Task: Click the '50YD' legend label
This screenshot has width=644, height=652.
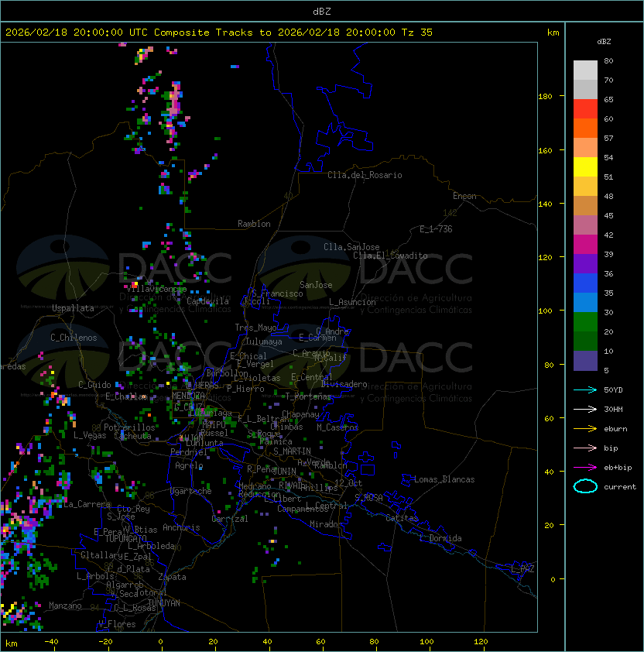Action: pos(613,390)
